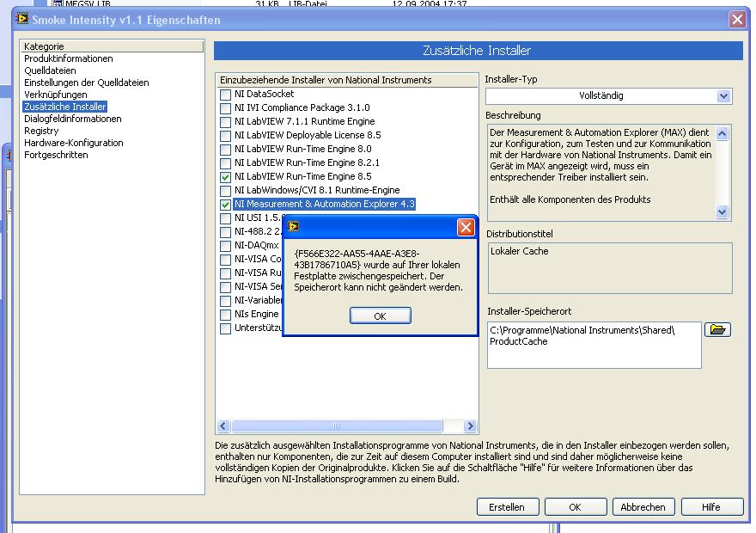Click the Beschreibung scroll down arrow
This screenshot has width=756, height=533.
coord(722,211)
